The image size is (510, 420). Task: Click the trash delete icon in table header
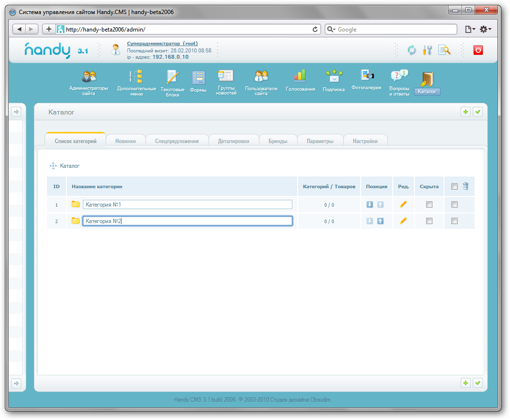[466, 186]
